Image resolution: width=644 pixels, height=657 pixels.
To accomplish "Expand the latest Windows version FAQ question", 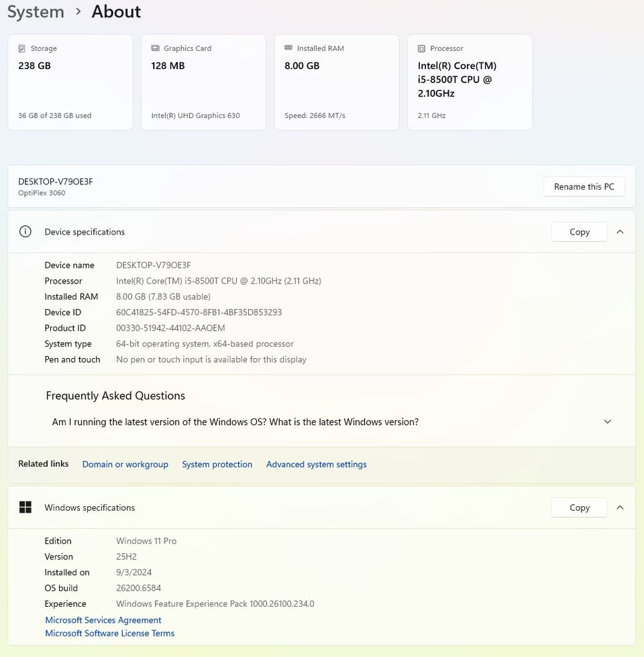I will click(607, 422).
